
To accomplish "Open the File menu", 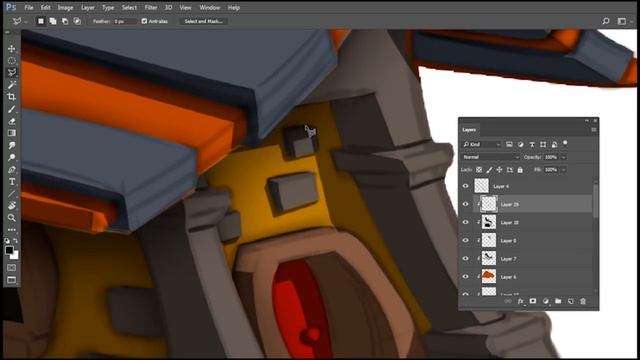I will pyautogui.click(x=29, y=8).
